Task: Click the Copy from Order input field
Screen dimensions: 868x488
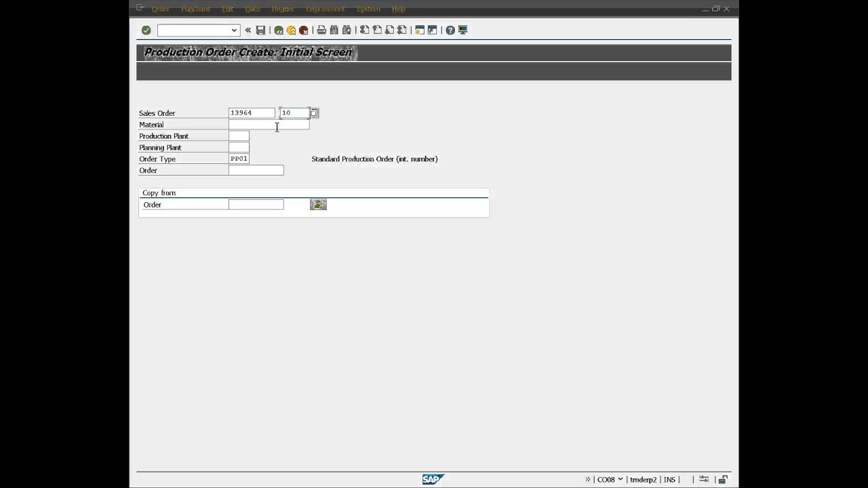Action: click(x=256, y=205)
